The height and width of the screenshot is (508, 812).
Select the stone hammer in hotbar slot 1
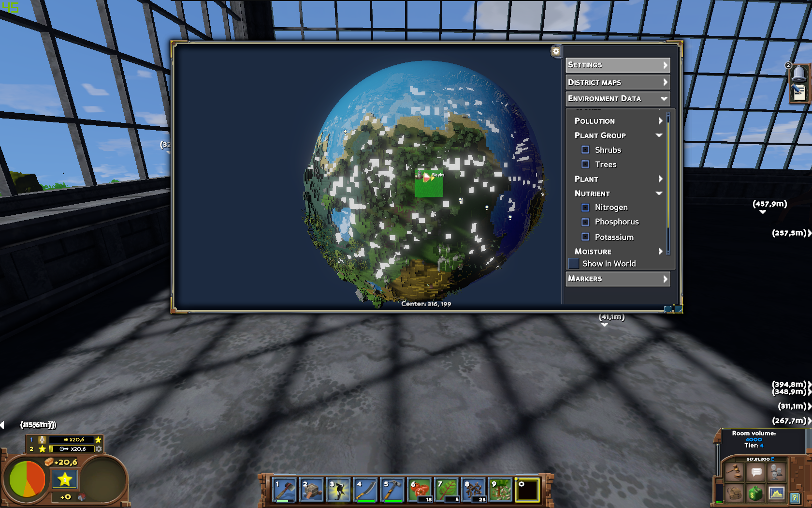tap(285, 490)
